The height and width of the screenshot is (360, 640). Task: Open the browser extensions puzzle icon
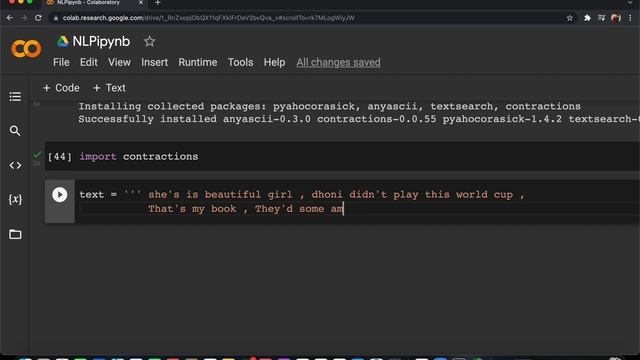(x=587, y=18)
